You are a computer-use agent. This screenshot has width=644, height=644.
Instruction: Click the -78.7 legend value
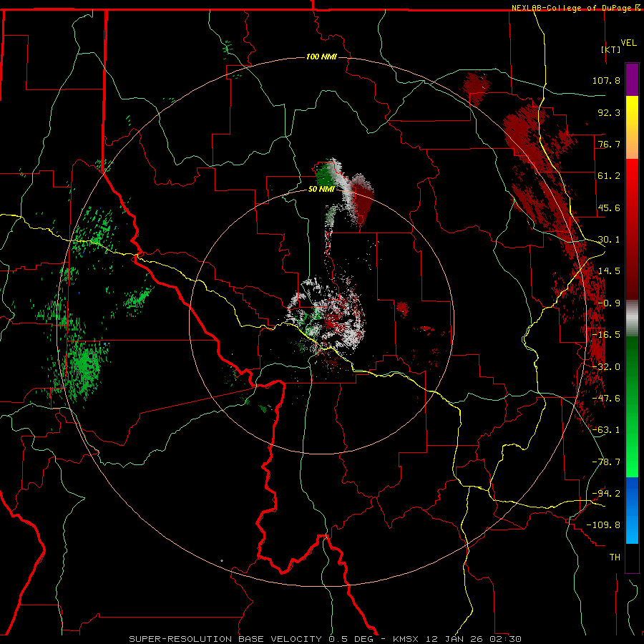[x=606, y=462]
